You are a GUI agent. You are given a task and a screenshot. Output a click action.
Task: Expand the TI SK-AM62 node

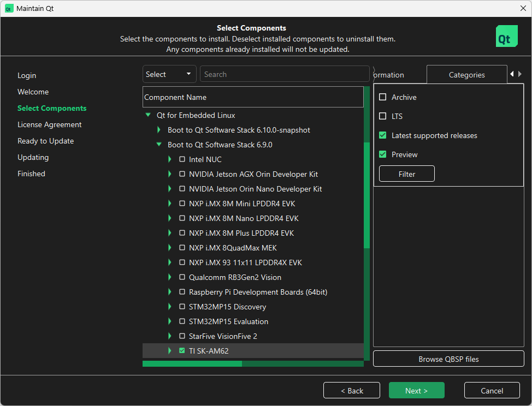(x=170, y=351)
